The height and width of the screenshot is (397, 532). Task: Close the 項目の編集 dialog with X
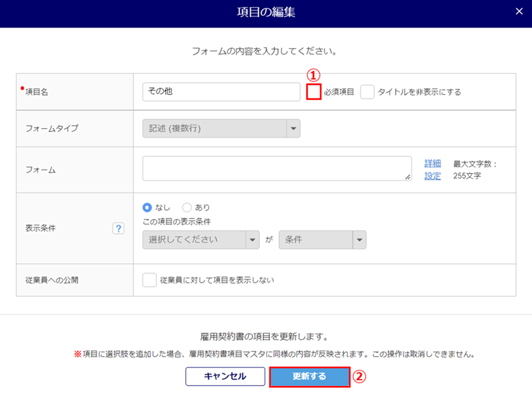[x=519, y=11]
